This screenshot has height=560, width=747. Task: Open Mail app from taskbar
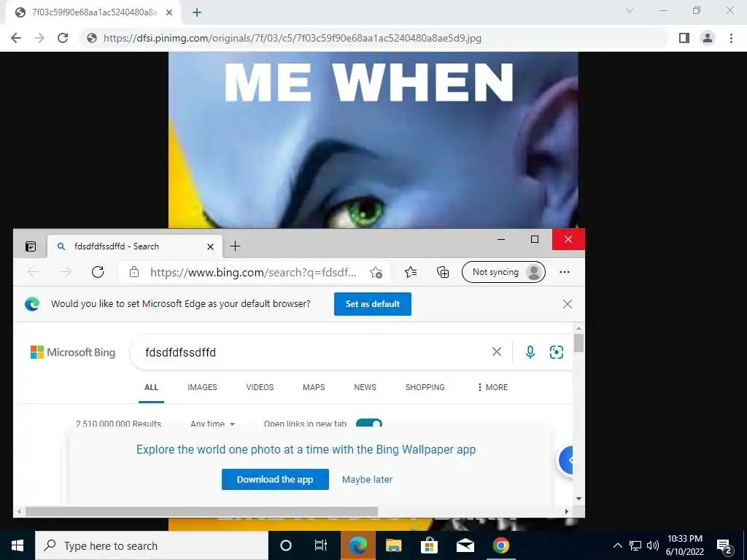point(465,545)
